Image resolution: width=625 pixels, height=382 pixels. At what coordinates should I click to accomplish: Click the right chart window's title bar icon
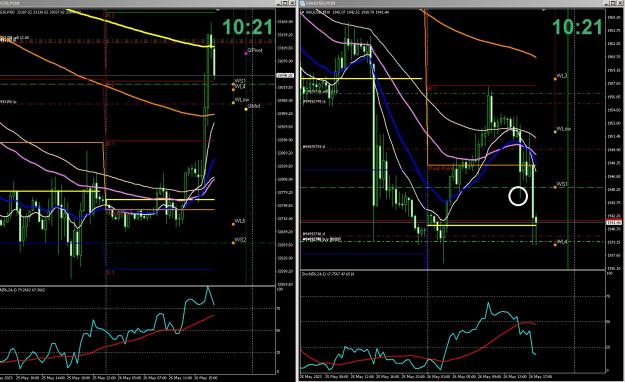303,3
